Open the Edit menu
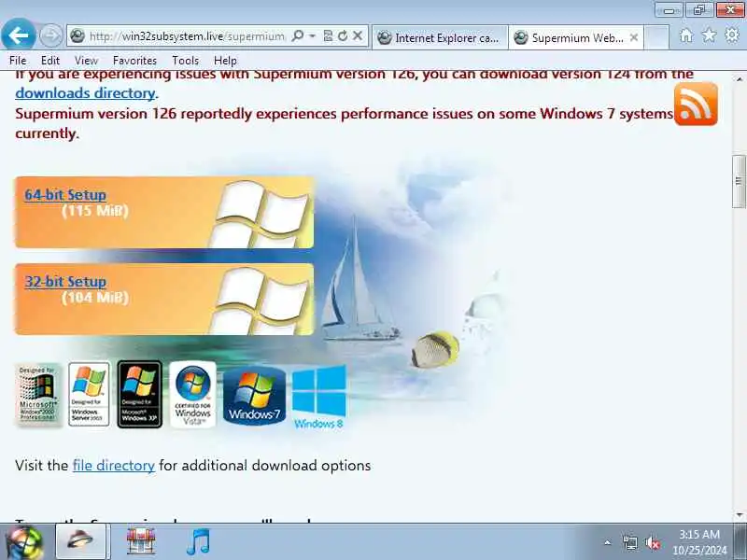Screen dimensions: 747x560 point(50,61)
